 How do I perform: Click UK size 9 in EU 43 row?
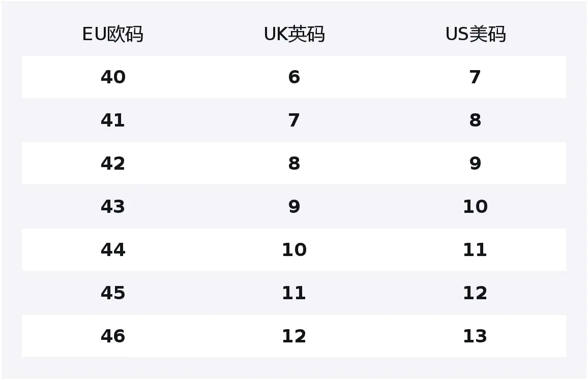coord(294,207)
